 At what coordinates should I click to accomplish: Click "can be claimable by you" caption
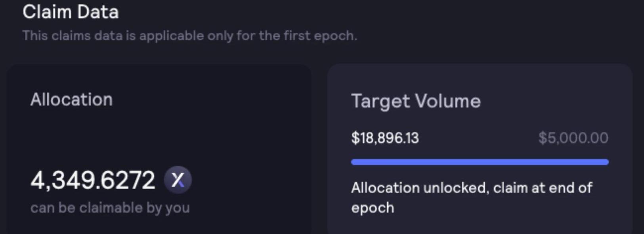tap(110, 207)
